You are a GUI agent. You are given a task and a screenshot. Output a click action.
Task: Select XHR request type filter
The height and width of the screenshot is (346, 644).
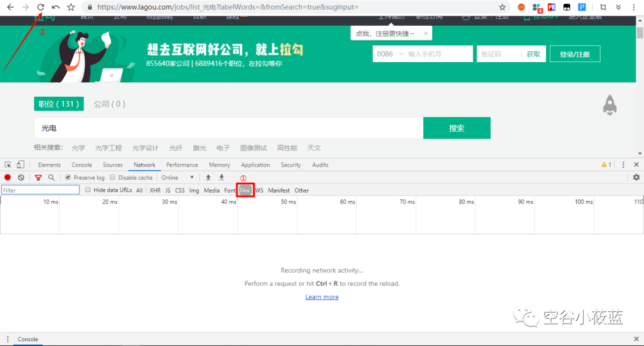tap(155, 190)
